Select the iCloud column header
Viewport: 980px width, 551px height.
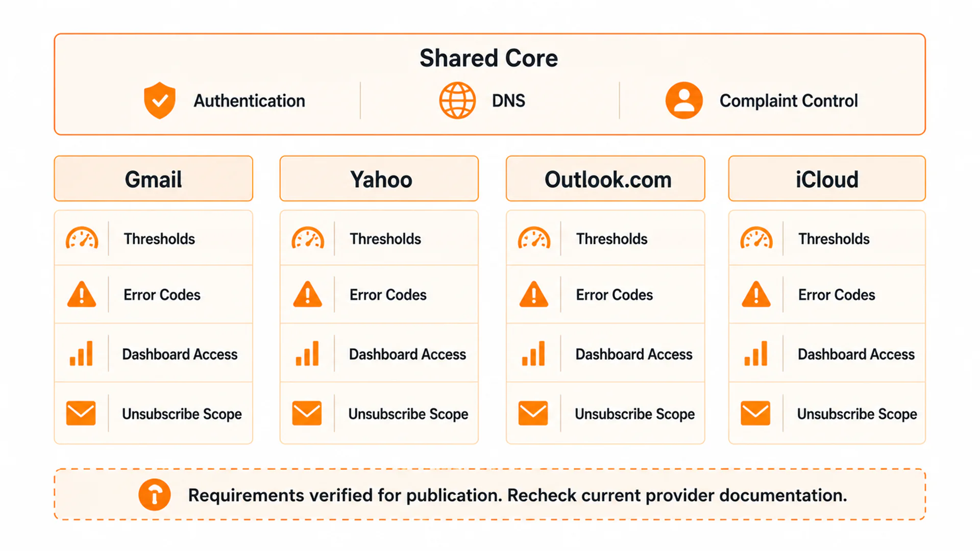pos(827,179)
